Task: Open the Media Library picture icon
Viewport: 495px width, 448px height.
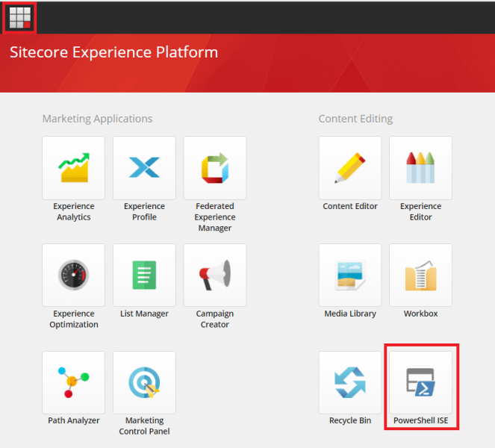Action: 350,275
